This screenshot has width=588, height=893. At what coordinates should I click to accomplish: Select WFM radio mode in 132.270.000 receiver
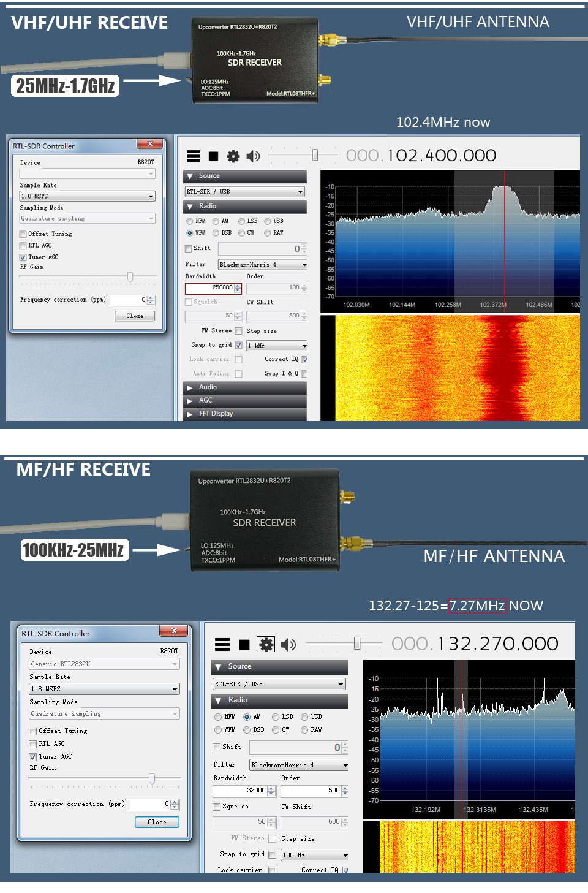tap(218, 730)
